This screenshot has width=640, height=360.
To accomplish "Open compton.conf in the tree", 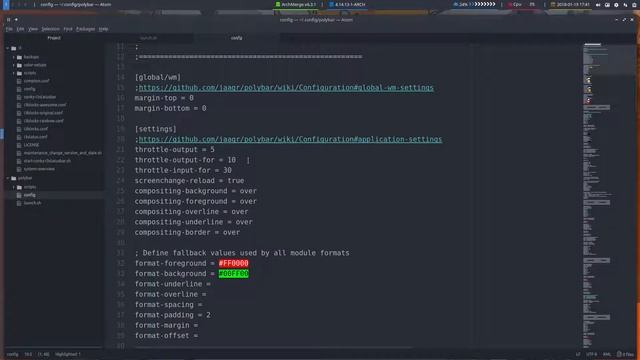I will (36, 81).
